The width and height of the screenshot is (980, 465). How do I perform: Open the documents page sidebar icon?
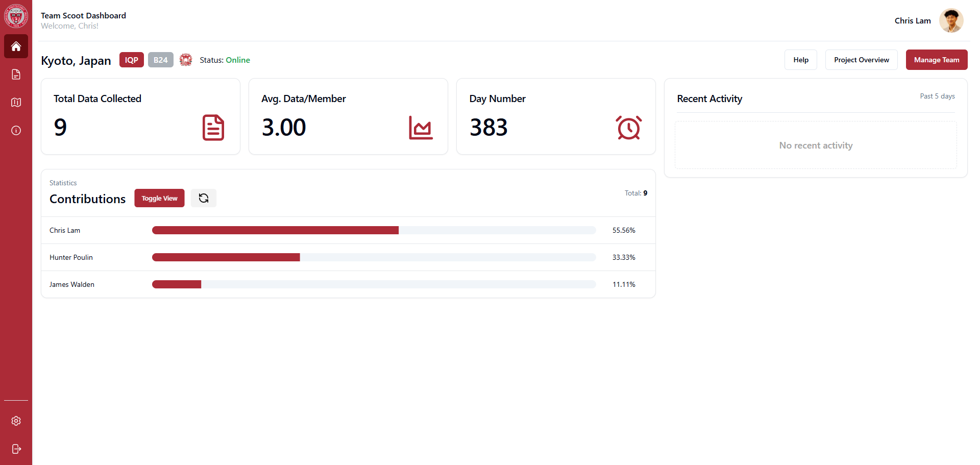[x=16, y=75]
